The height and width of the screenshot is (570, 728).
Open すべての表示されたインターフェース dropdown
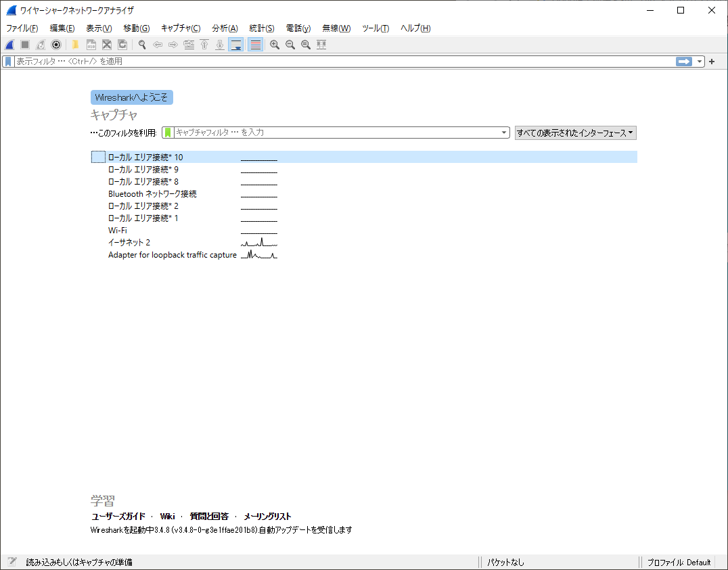pos(575,133)
